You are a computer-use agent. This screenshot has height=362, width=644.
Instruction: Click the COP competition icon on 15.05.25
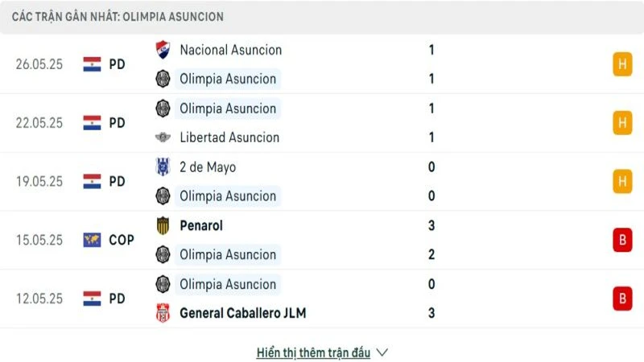92,240
